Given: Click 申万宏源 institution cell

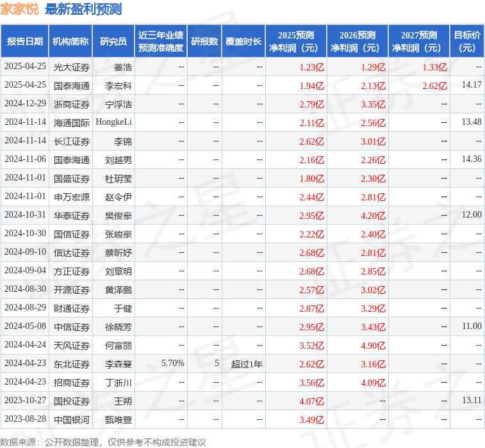Looking at the screenshot, I should pyautogui.click(x=72, y=197).
